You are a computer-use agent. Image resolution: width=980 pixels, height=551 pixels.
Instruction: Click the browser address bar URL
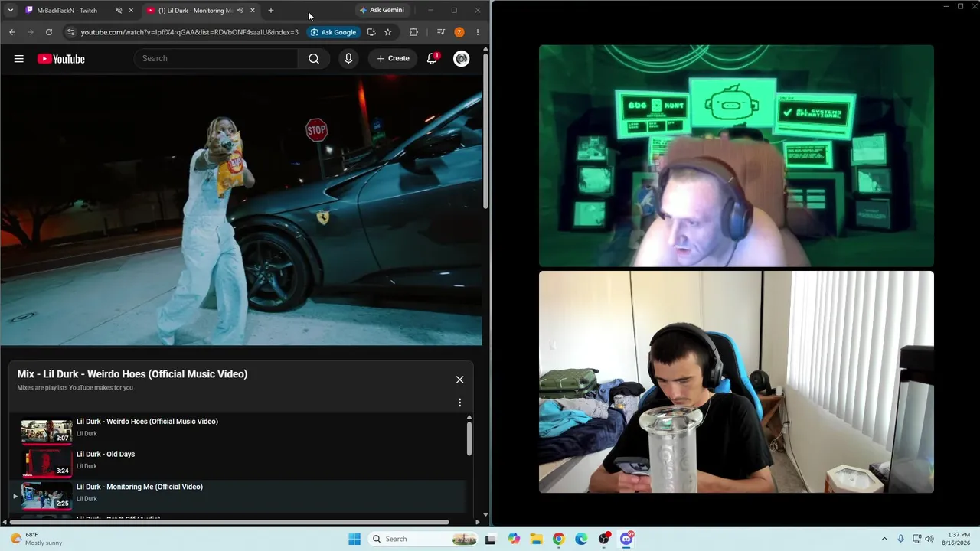tap(189, 32)
